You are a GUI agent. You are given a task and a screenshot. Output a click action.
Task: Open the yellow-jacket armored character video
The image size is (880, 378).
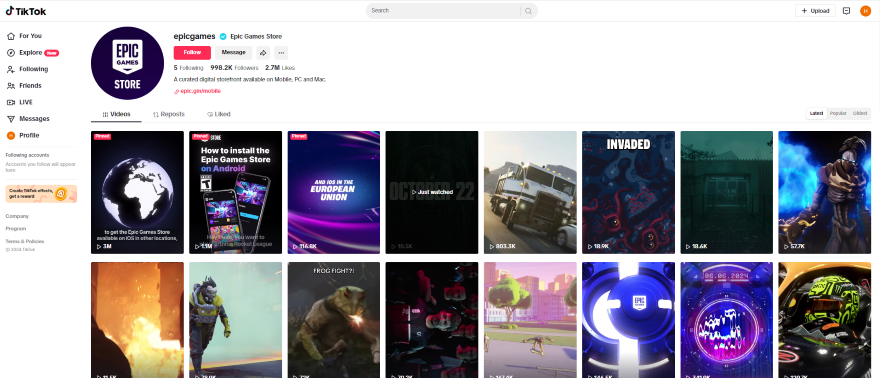pyautogui.click(x=236, y=320)
